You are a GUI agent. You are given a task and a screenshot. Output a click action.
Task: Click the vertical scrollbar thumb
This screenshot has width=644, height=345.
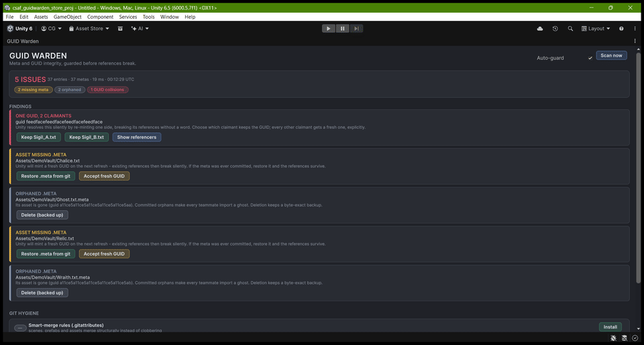click(638, 168)
